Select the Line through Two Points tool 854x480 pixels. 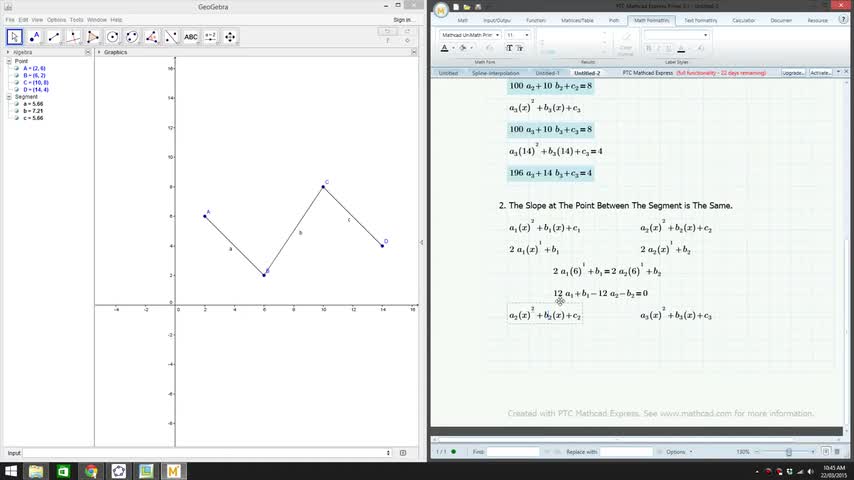coord(54,37)
